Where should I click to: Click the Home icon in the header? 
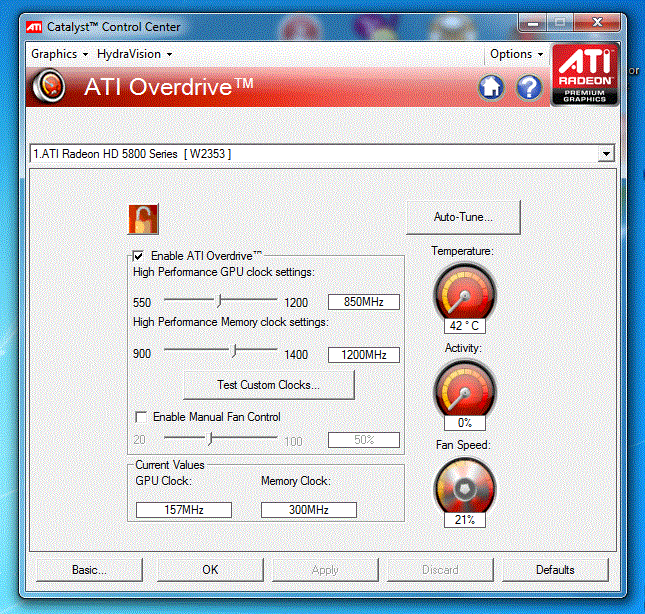(x=491, y=87)
